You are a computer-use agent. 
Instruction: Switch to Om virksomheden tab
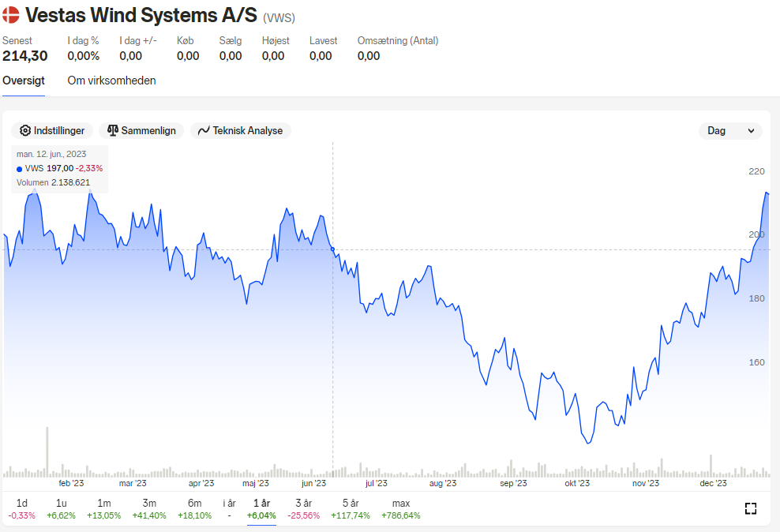[x=111, y=81]
